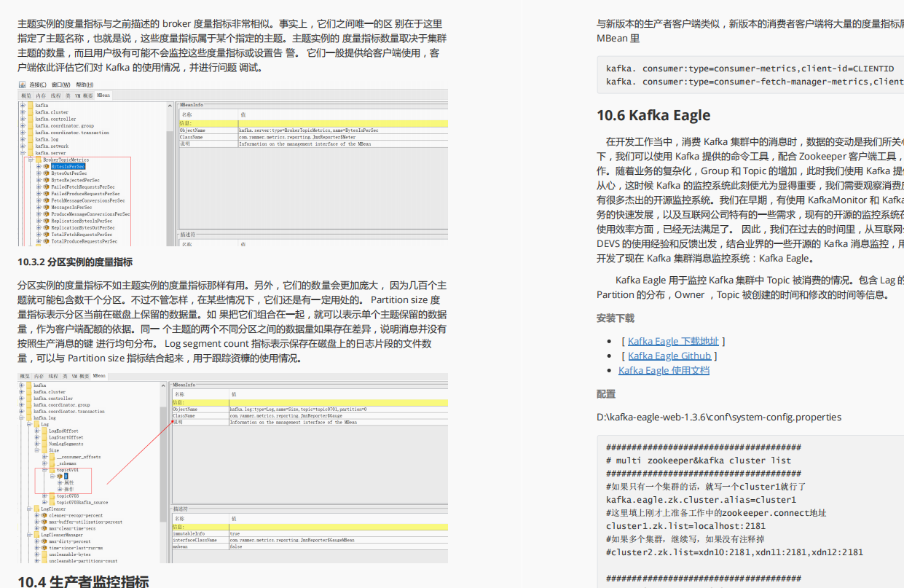The image size is (904, 588).
Task: Select the LogEndOffset folder icon
Action: (46, 431)
